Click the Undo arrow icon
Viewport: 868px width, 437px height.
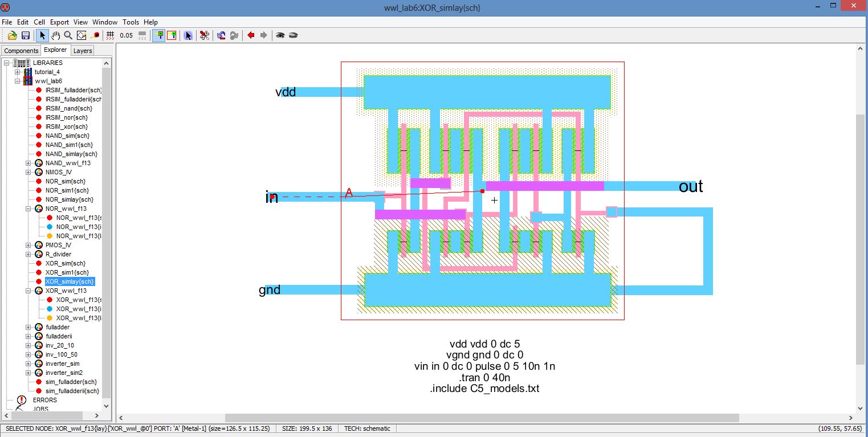[x=221, y=35]
